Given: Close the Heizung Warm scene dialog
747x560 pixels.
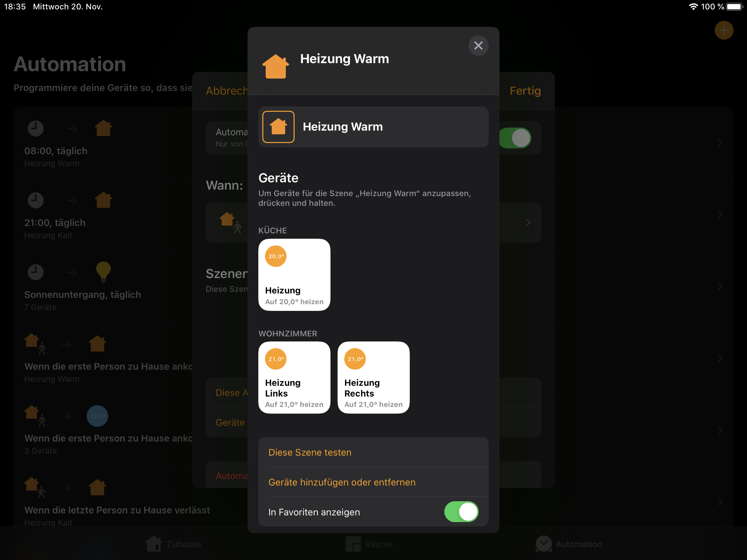Looking at the screenshot, I should pyautogui.click(x=478, y=46).
